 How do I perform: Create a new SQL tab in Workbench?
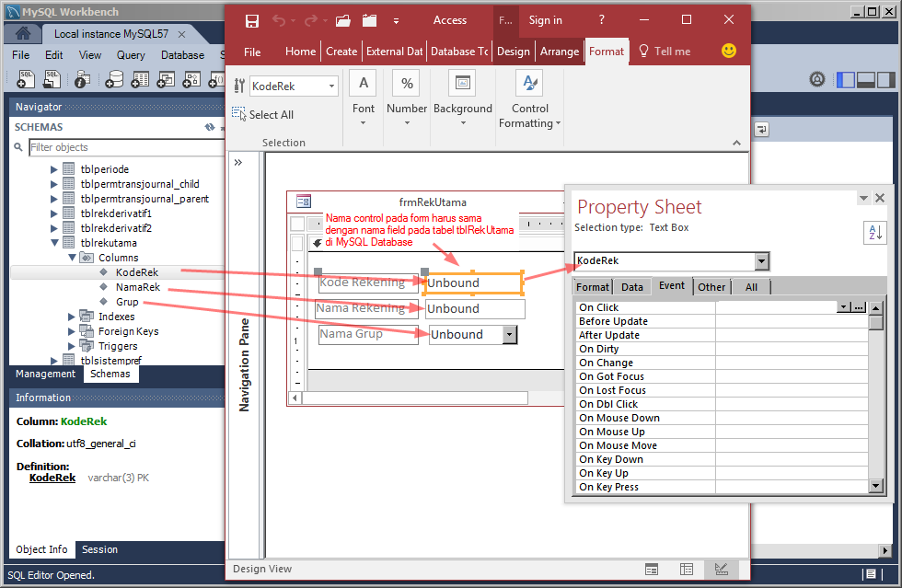[x=26, y=80]
